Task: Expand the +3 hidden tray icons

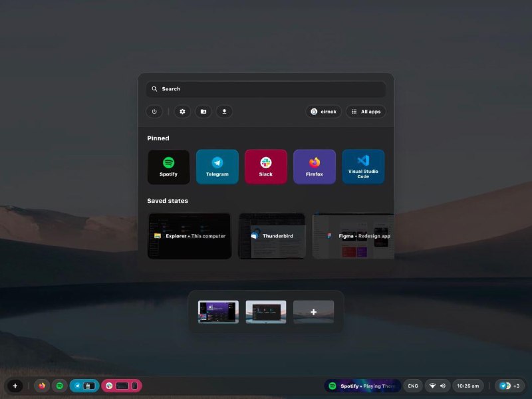Action: [517, 386]
